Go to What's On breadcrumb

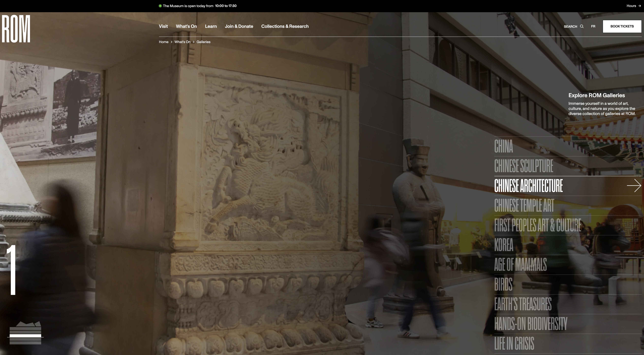tap(182, 42)
